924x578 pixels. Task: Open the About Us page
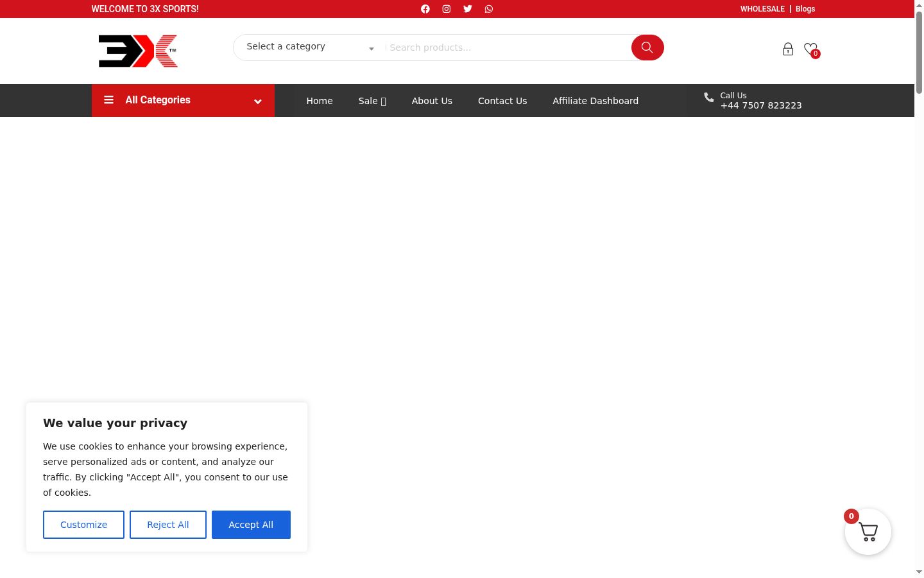432,101
